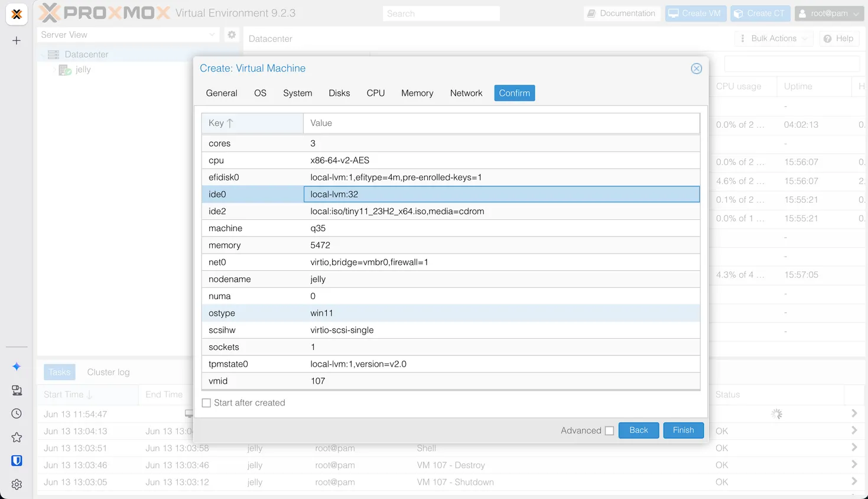This screenshot has height=499, width=868.
Task: Click the X app icon at top of sidebar
Action: point(17,14)
